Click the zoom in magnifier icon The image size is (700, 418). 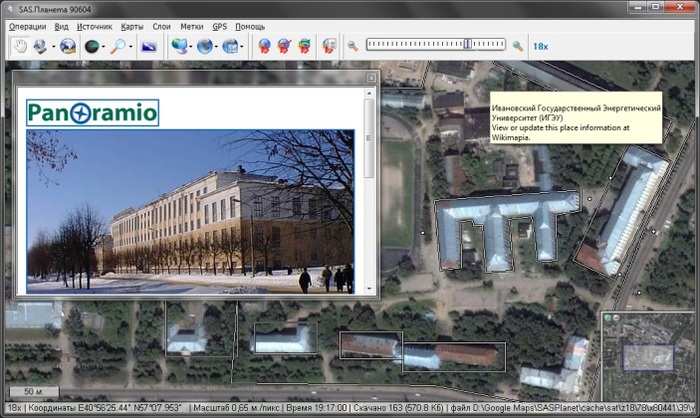[x=518, y=46]
